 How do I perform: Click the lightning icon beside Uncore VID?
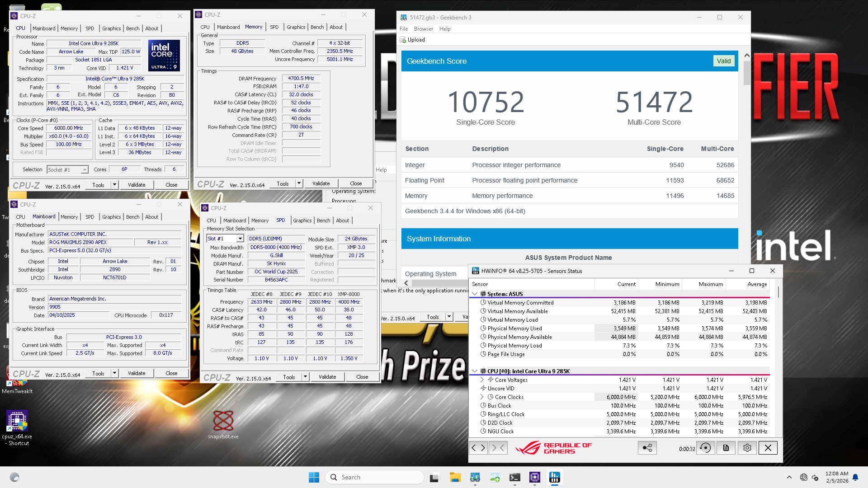coord(483,389)
